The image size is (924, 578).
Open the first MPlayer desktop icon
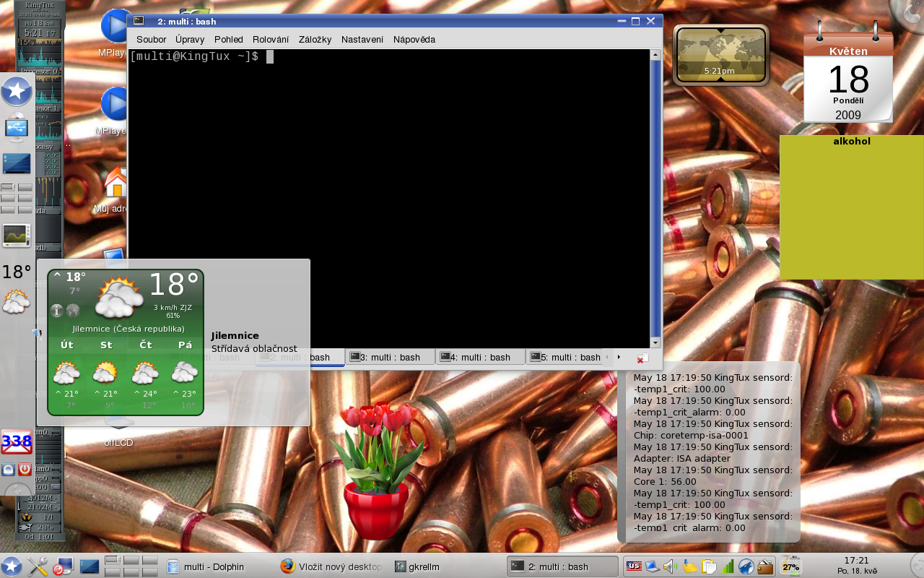click(x=114, y=26)
